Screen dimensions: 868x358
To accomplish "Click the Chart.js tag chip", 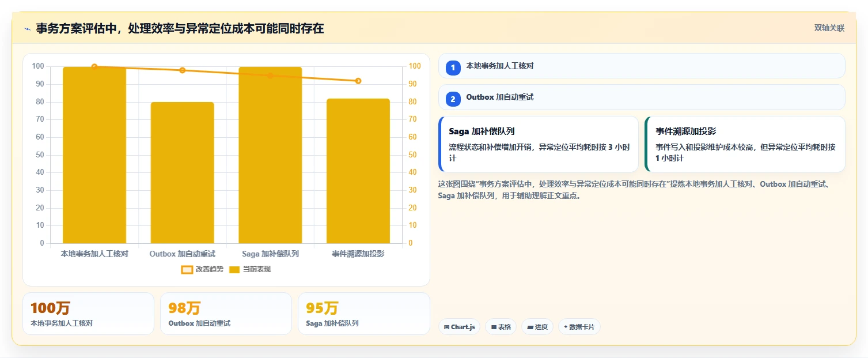I will click(459, 327).
